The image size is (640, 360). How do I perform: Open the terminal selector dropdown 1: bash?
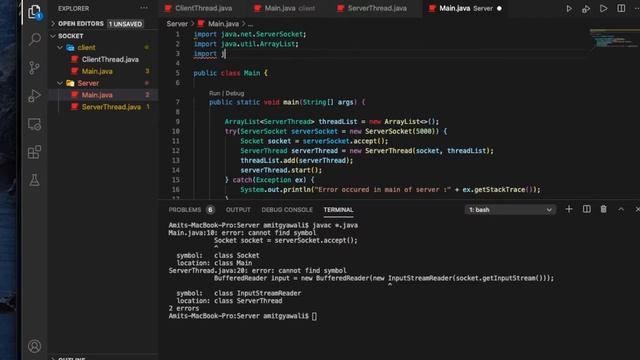click(x=510, y=210)
